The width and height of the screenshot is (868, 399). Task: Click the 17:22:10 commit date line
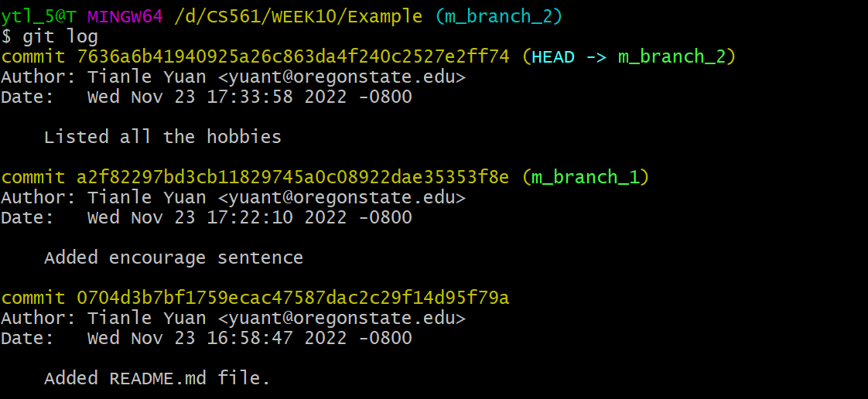(207, 217)
